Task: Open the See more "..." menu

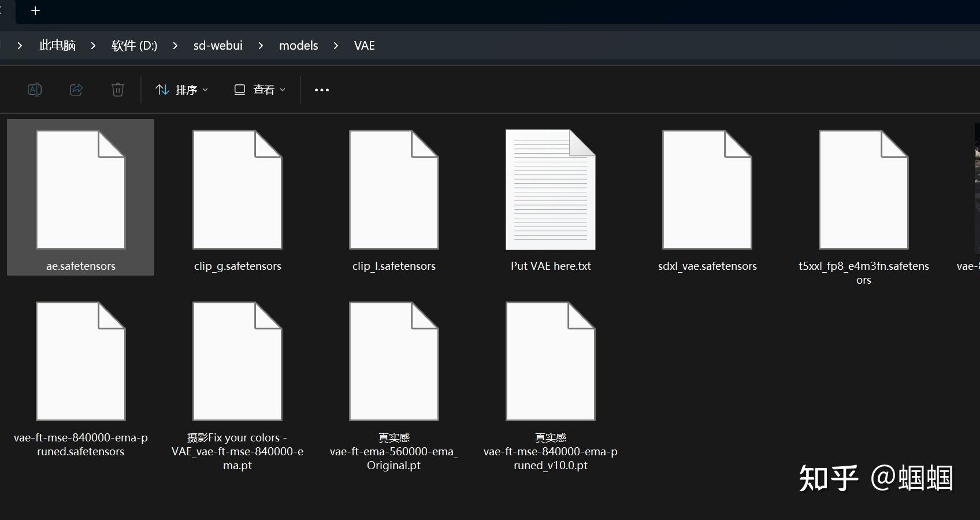Action: point(321,90)
